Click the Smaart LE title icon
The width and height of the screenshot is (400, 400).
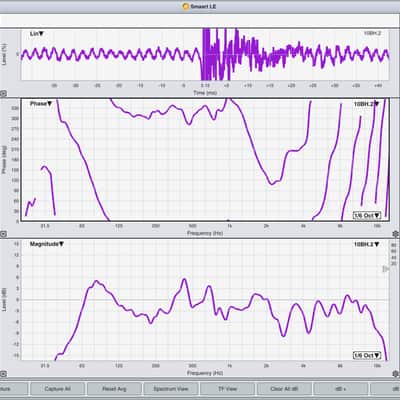186,6
